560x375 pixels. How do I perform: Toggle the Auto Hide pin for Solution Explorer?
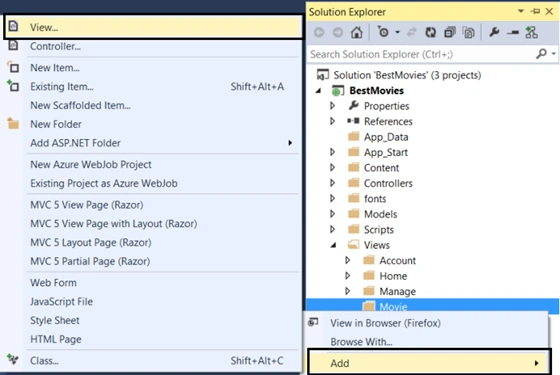[535, 12]
